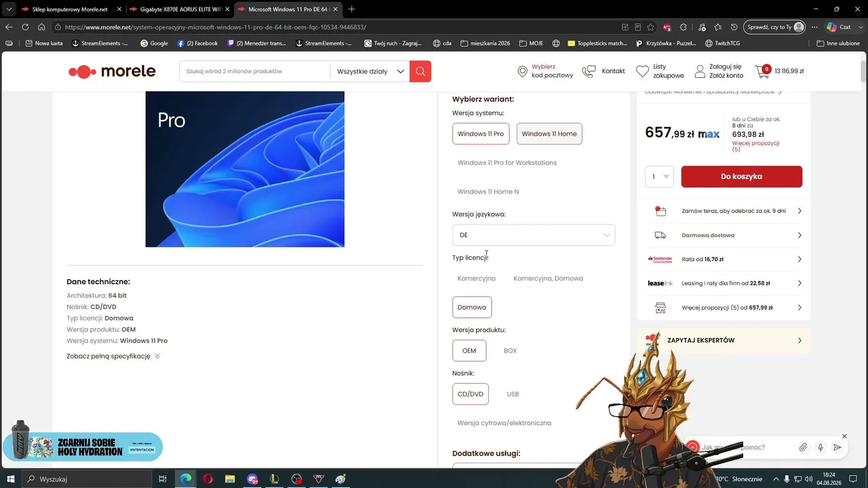Screen dimensions: 868x488
Task: Open Windows Start menu
Action: coord(11,479)
